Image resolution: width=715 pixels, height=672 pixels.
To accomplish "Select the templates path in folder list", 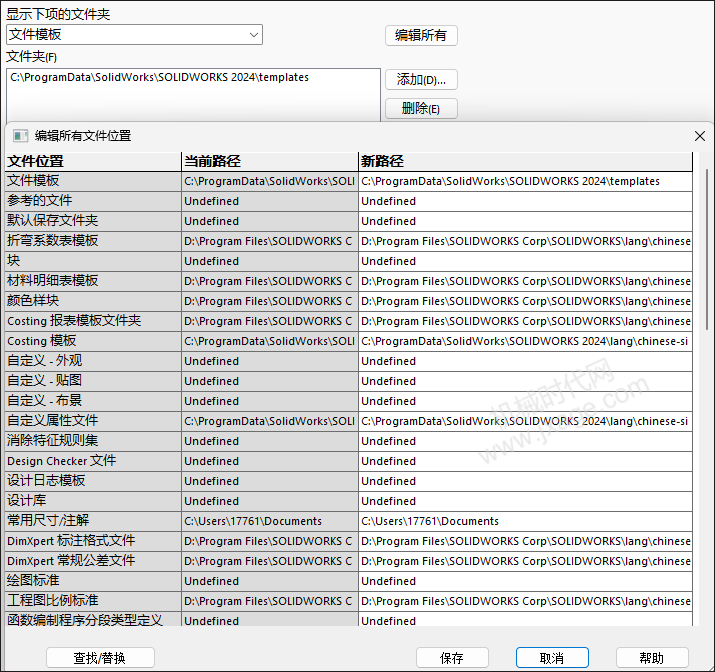I will click(160, 78).
